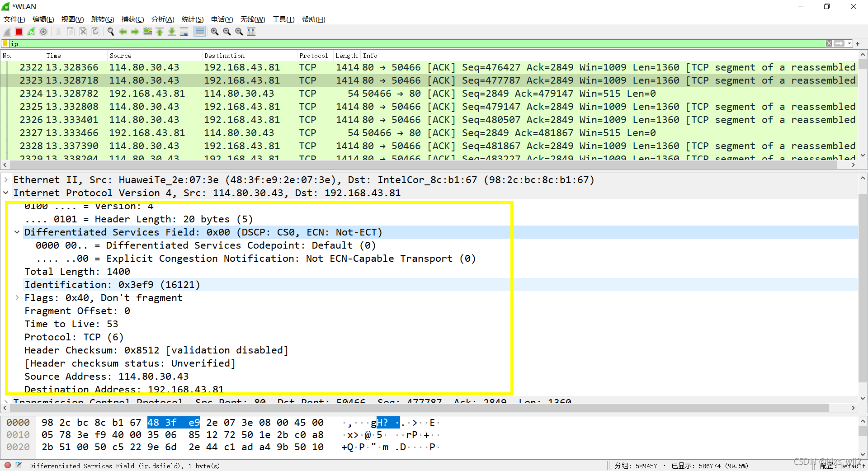Open Find packet magnifier icon
Viewport: 868px width, 471px height.
pos(111,32)
